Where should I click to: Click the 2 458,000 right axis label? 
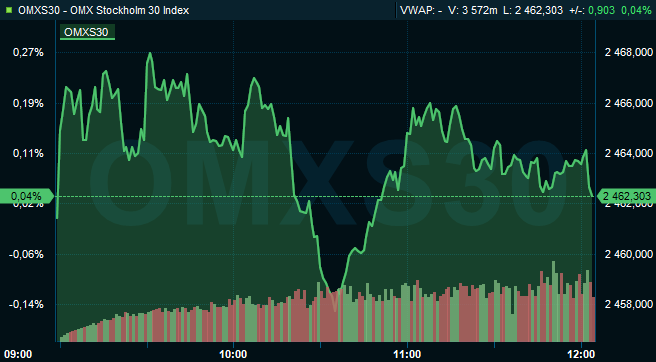pyautogui.click(x=629, y=305)
